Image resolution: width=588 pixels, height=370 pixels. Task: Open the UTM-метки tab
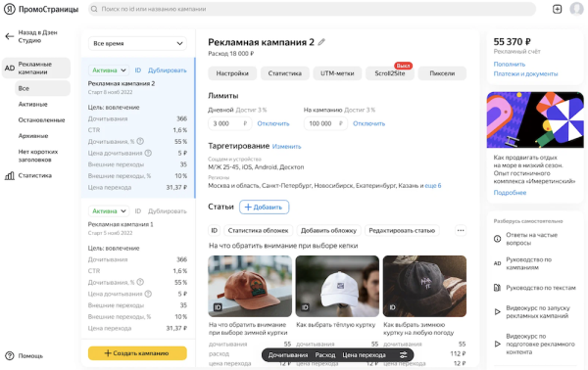coord(337,73)
